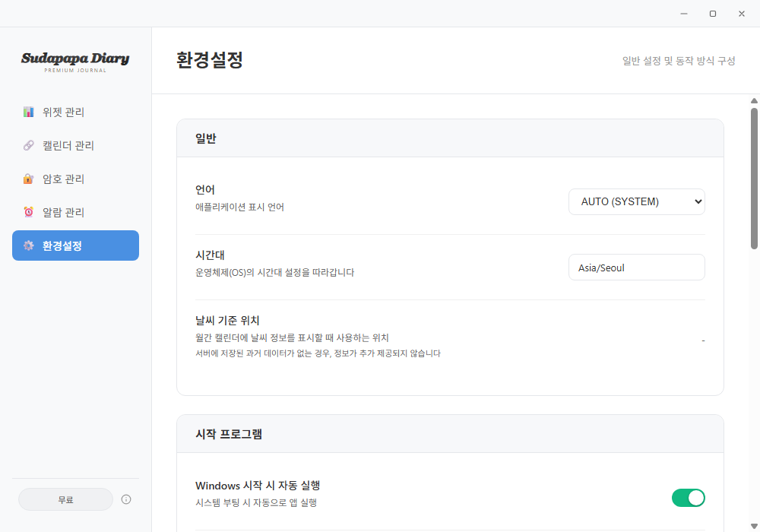Click the scrollbar up arrow
The width and height of the screenshot is (760, 532).
(x=754, y=101)
